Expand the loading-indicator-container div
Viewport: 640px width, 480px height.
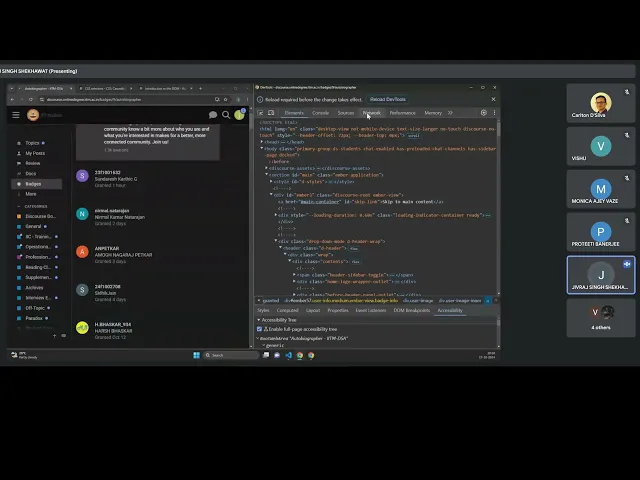point(276,215)
